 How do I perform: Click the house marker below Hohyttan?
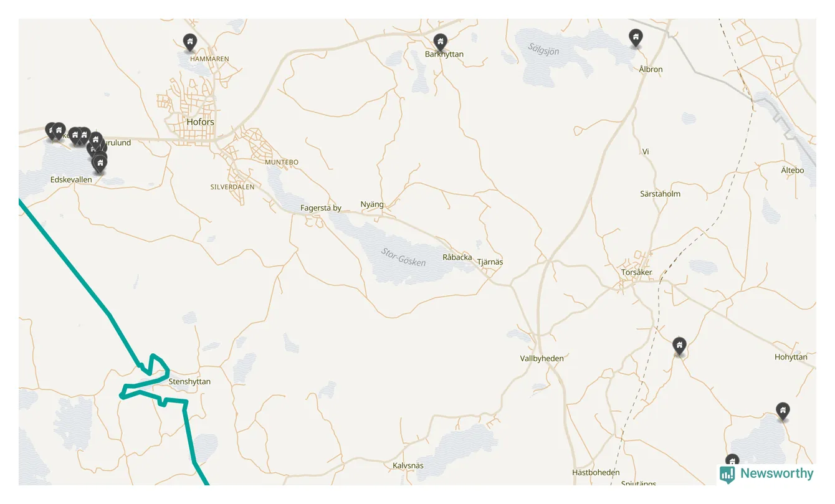pyautogui.click(x=783, y=411)
